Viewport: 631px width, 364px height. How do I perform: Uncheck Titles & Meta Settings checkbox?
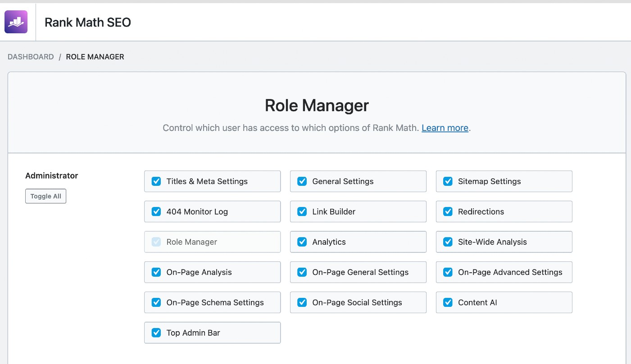(x=156, y=181)
